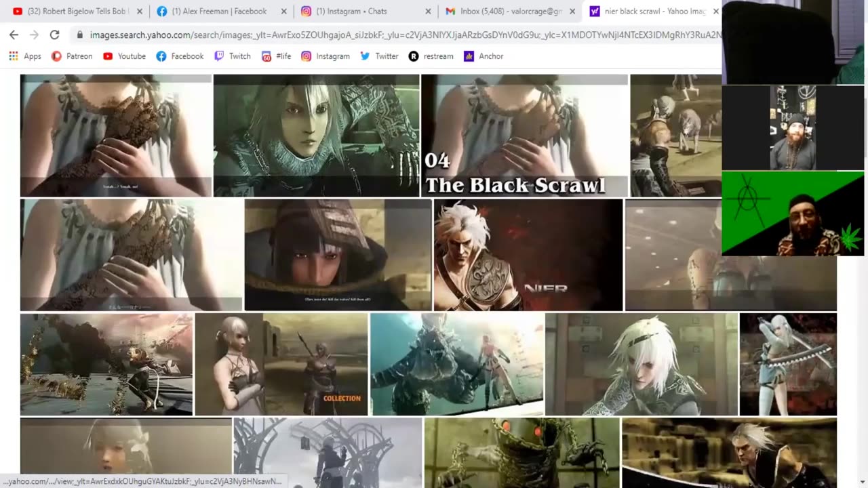Screen dimensions: 868x488
Task: Open the NIER logo muscular man thumbnail
Action: click(x=528, y=255)
